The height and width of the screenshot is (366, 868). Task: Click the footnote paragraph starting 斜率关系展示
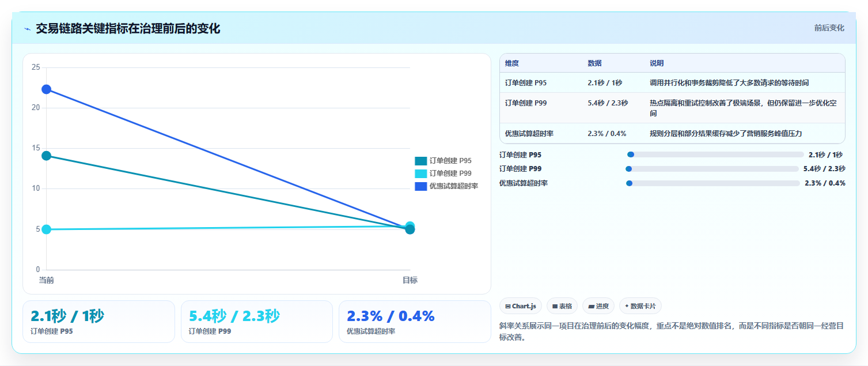672,331
